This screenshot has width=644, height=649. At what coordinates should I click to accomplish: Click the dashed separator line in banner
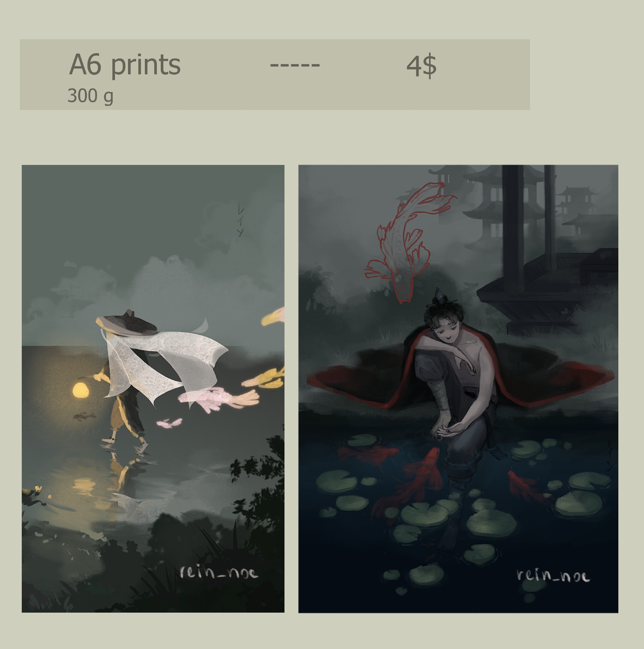[x=295, y=65]
